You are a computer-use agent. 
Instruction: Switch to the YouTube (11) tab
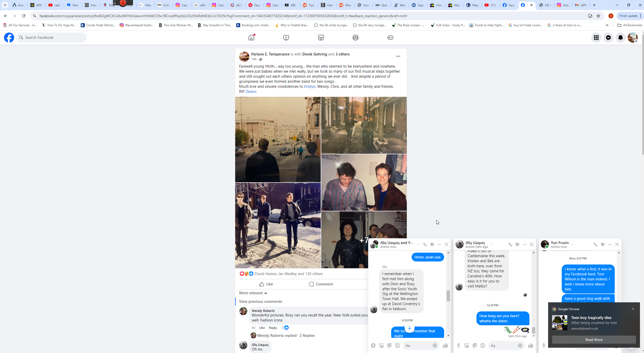(x=490, y=5)
